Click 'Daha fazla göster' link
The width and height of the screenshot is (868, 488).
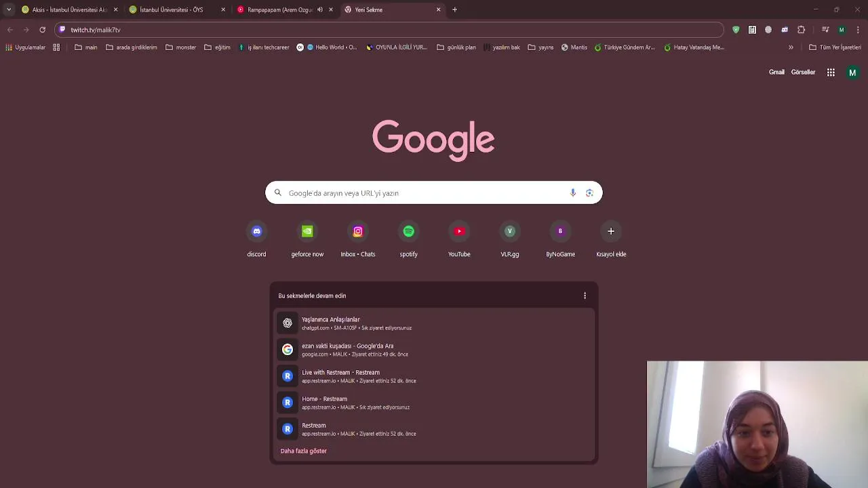coord(303,451)
